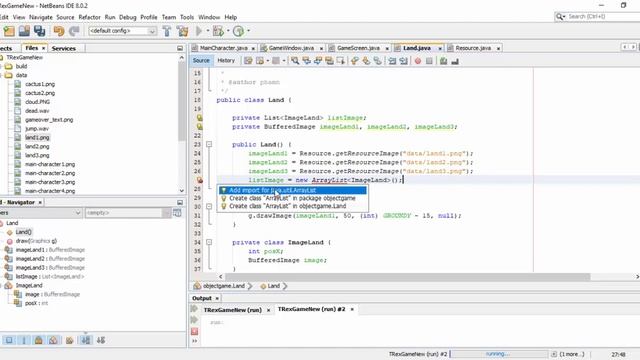Click the Clean and Build Project icon
The height and width of the screenshot is (360, 640).
(x=182, y=31)
